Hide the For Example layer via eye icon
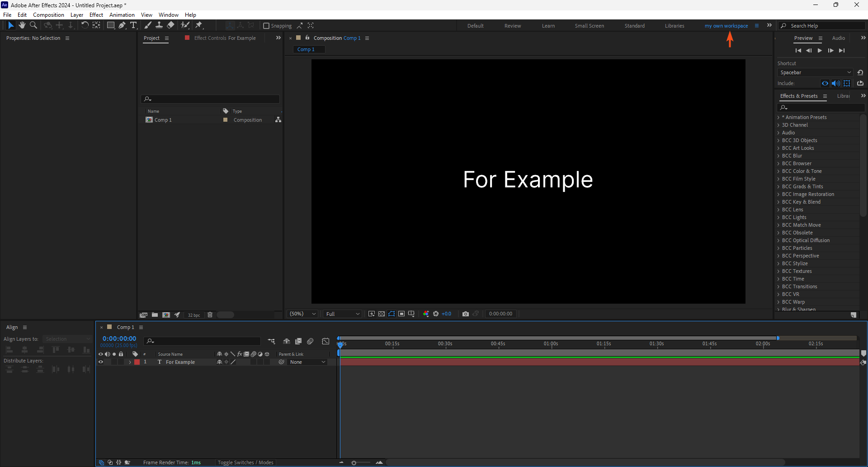The width and height of the screenshot is (868, 467). tap(101, 362)
